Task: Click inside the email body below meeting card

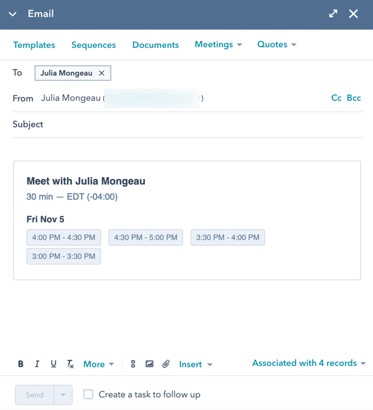Action: 187,317
